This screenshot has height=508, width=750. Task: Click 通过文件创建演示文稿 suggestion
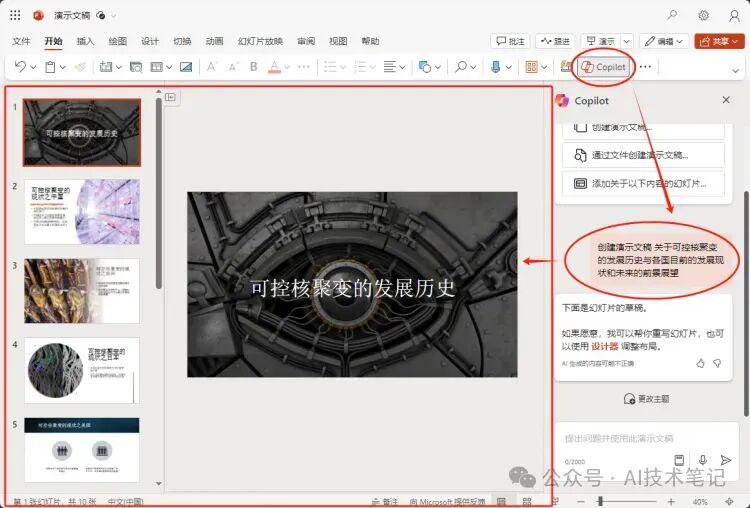643,155
